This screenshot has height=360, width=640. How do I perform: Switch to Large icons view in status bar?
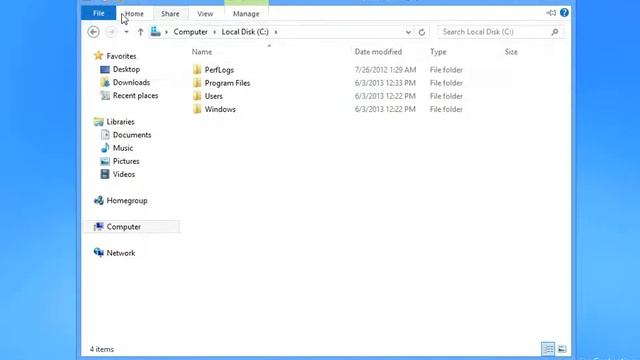(562, 349)
